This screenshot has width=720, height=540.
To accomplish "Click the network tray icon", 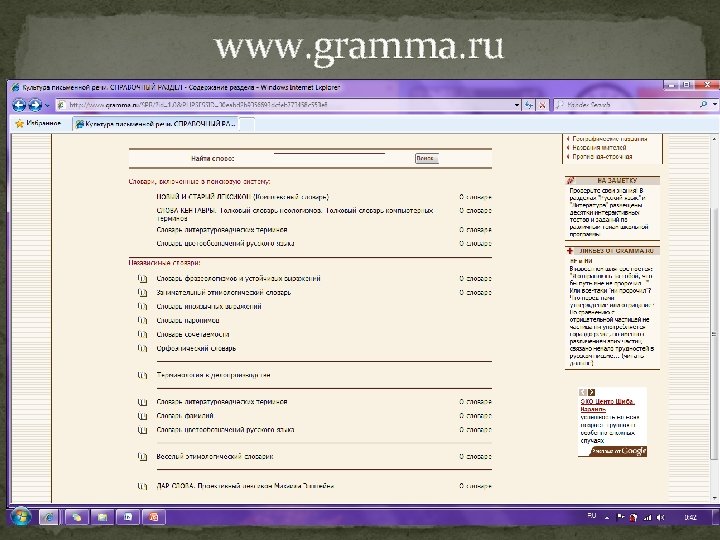I will (647, 518).
